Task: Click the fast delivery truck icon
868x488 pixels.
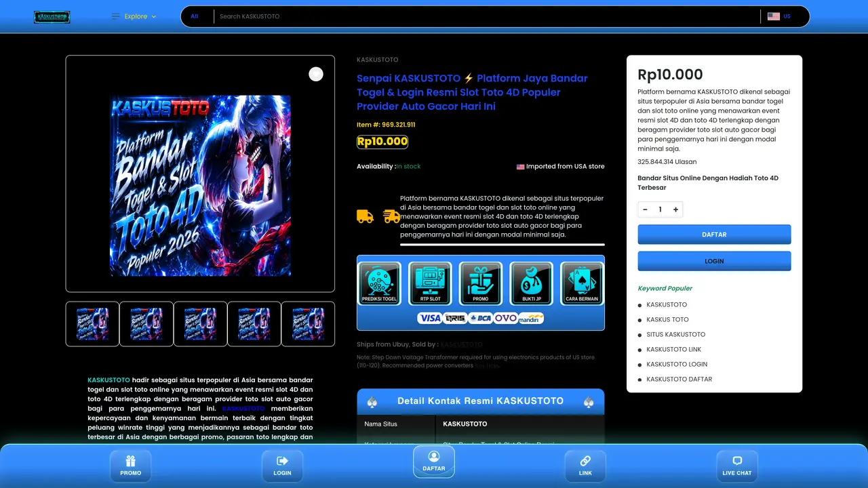Action: pyautogui.click(x=391, y=216)
